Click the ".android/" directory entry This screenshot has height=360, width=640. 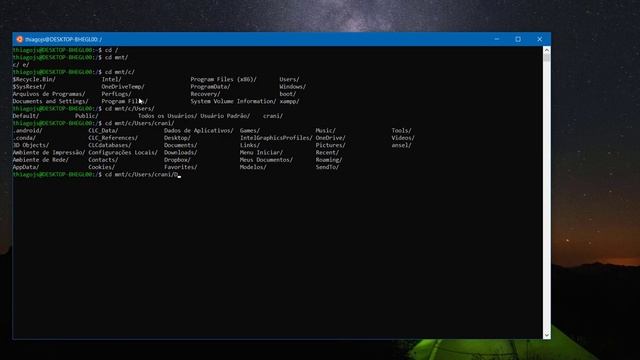27,131
